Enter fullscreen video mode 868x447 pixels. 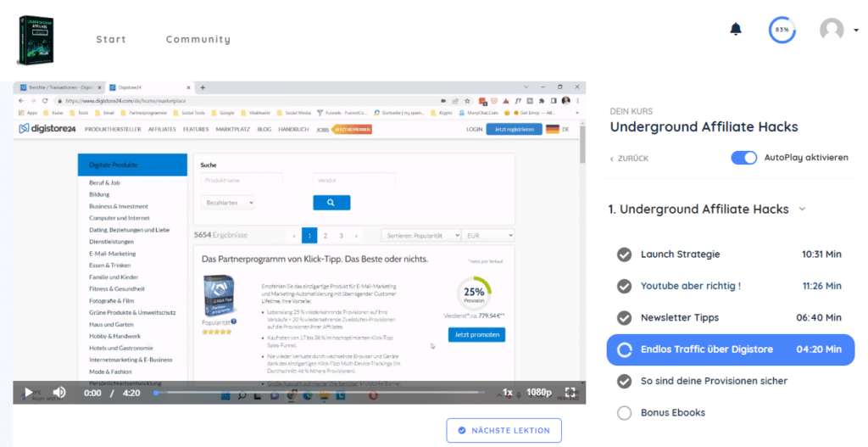coord(570,393)
